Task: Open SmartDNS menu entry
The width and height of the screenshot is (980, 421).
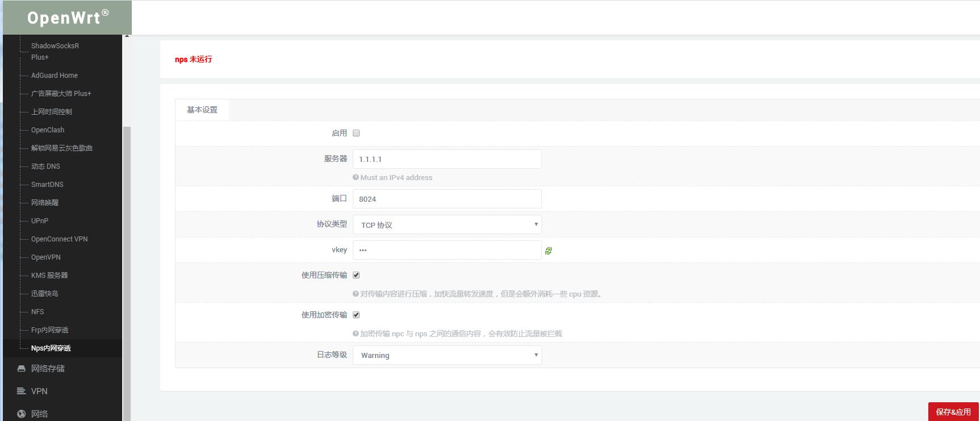Action: 47,184
